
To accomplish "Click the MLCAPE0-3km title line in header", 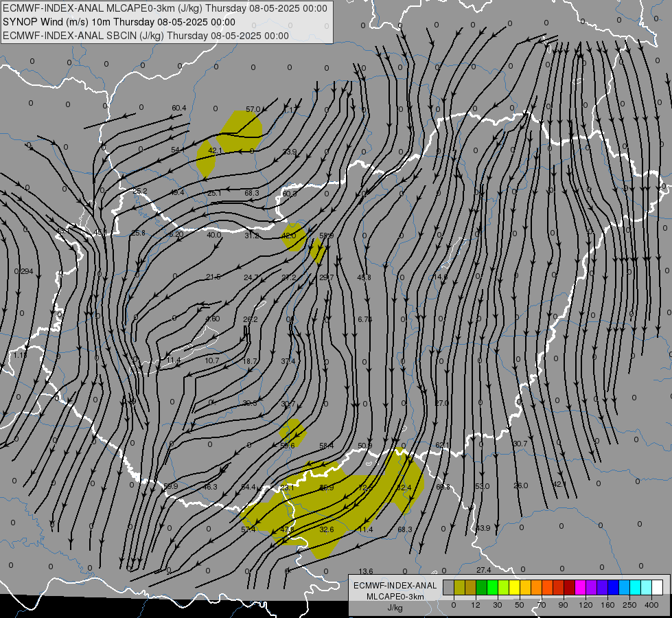I will click(x=165, y=8).
